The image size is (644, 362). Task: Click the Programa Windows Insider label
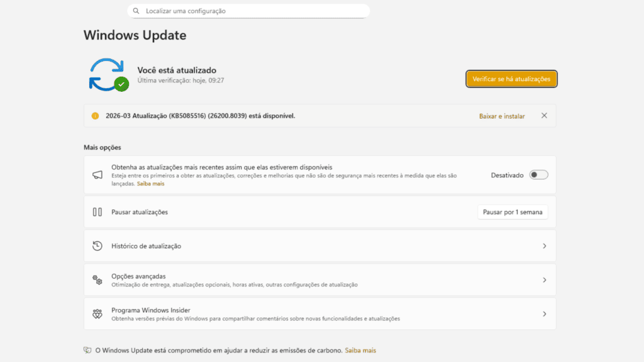(151, 310)
